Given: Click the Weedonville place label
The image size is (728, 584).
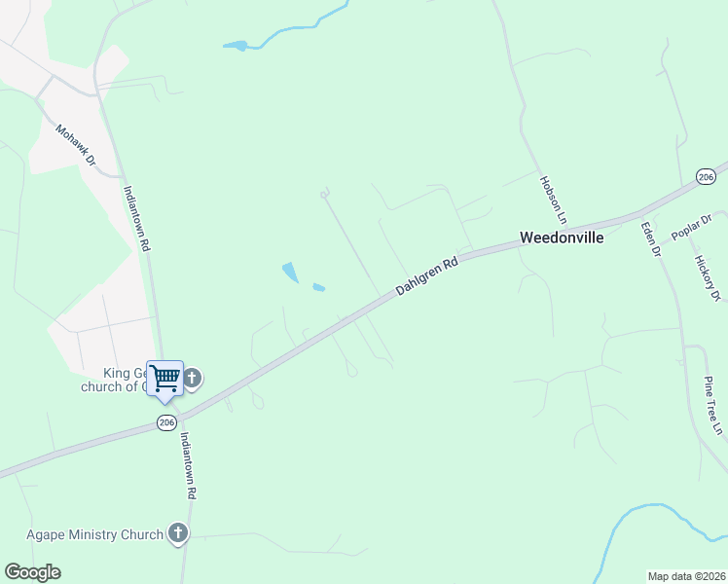Looking at the screenshot, I should [x=562, y=237].
